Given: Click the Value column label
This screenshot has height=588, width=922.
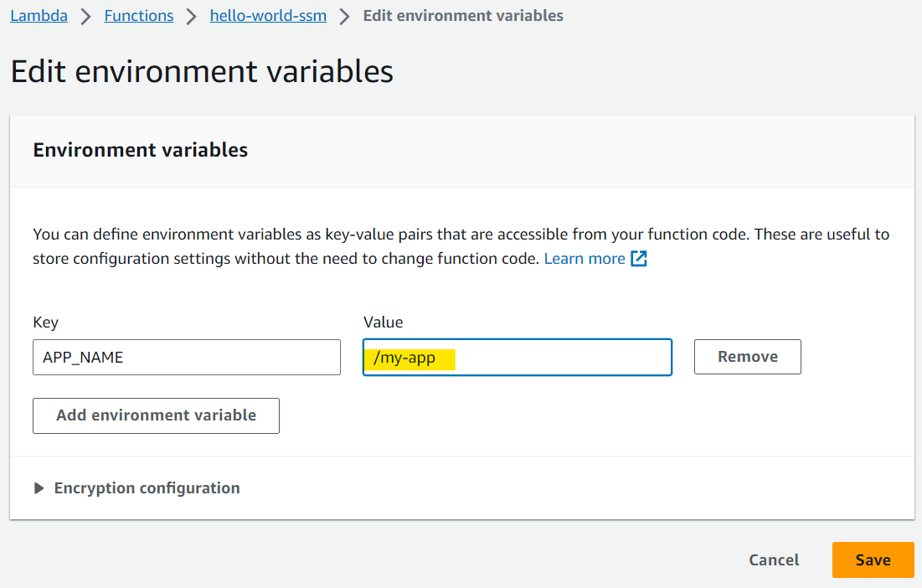Looking at the screenshot, I should (384, 322).
